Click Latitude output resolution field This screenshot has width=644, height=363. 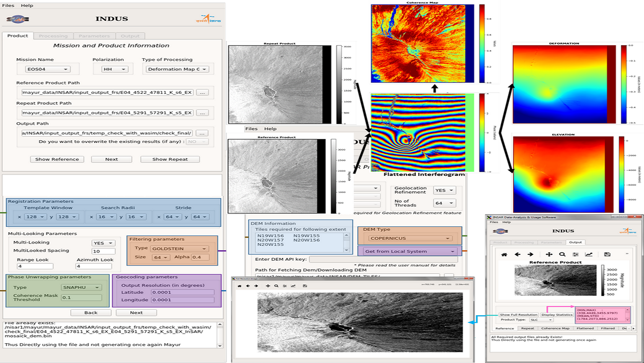182,292
